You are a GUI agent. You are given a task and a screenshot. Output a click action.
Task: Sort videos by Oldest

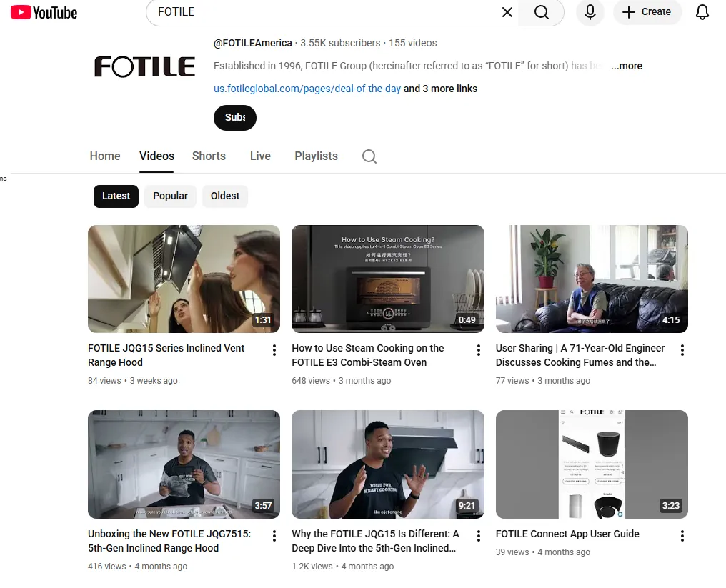coord(225,196)
